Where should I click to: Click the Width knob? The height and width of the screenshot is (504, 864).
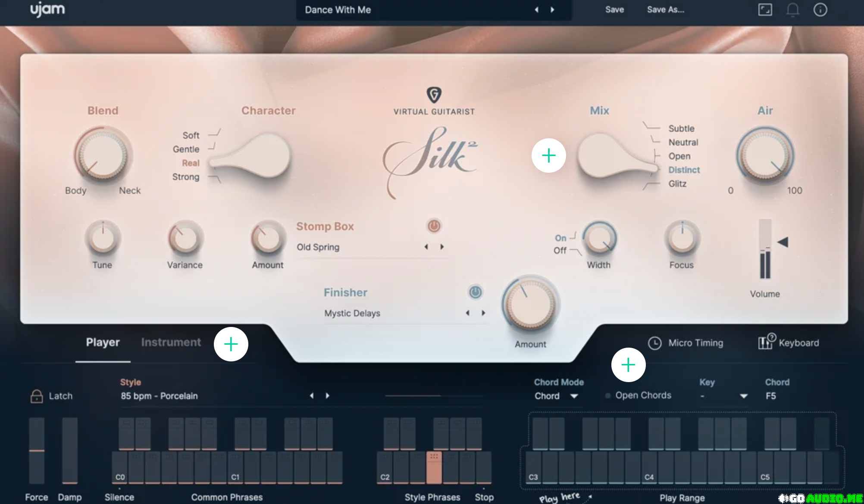(x=599, y=238)
